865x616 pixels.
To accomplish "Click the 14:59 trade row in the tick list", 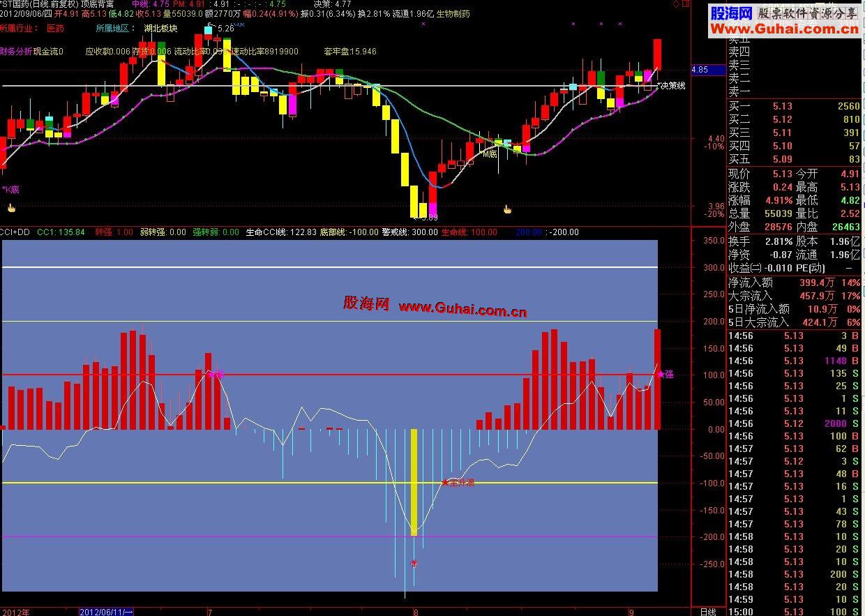I will point(794,599).
